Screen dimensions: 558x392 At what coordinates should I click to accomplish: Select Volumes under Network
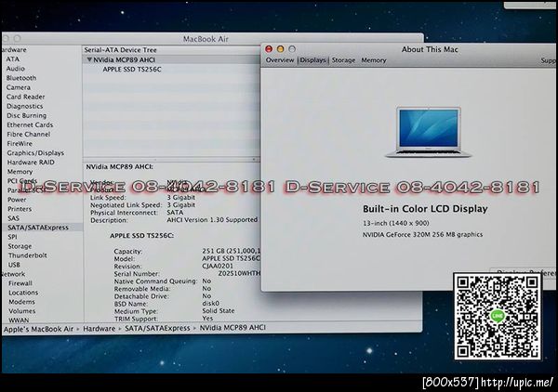22,311
